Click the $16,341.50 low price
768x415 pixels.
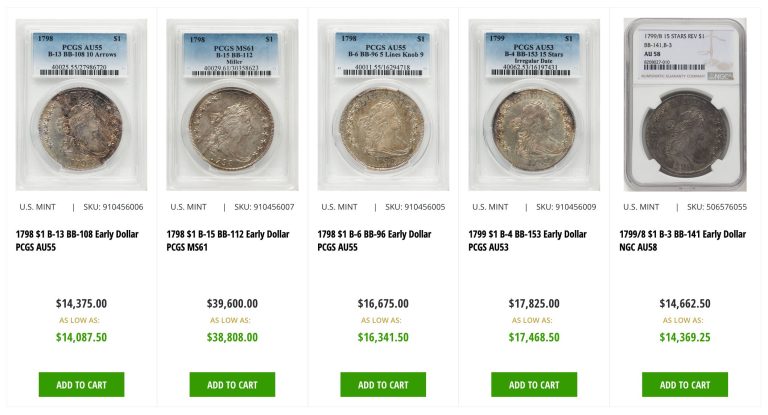(x=383, y=338)
